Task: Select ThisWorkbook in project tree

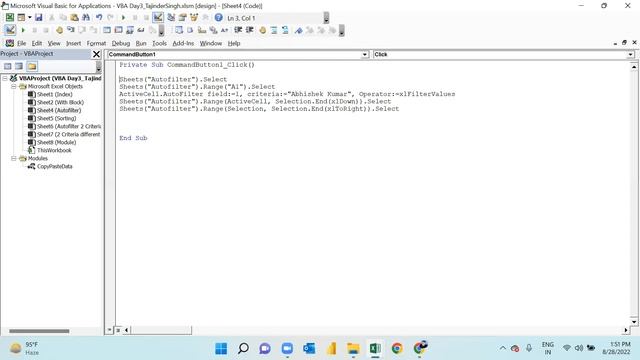Action: point(53,150)
